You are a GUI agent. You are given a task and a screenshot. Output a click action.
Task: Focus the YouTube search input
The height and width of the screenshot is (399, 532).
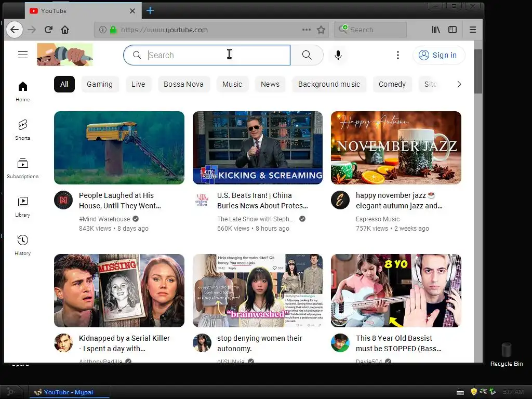(207, 55)
